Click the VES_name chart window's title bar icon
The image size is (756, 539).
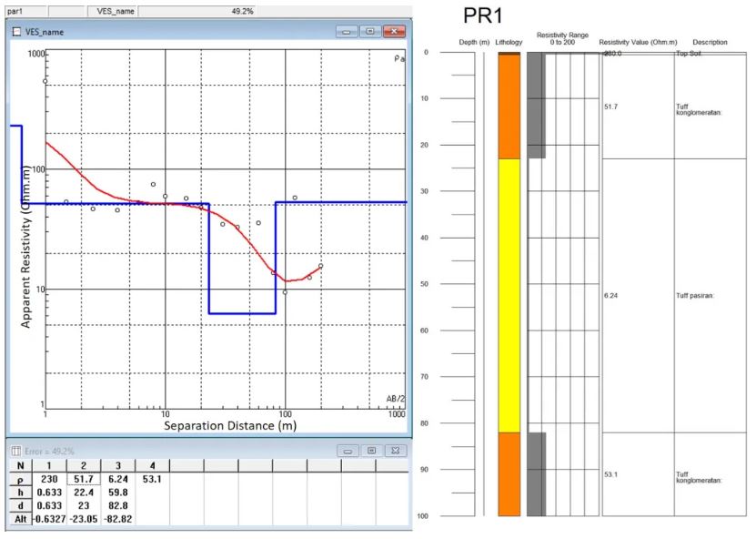pos(17,32)
